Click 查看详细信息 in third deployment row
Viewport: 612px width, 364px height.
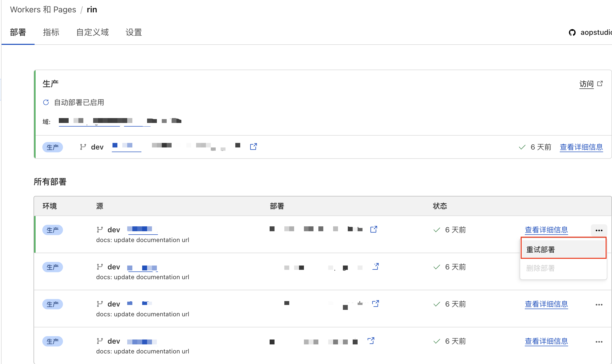point(546,304)
